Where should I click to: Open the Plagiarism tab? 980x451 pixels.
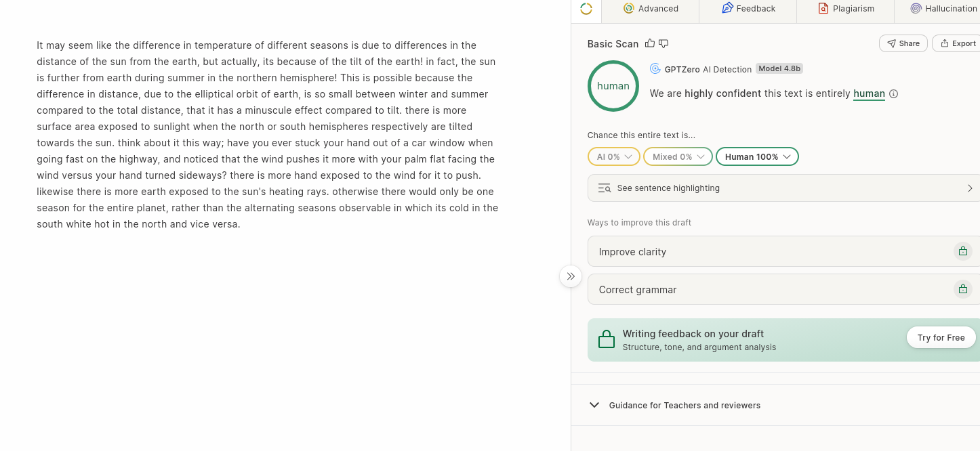[x=845, y=9]
